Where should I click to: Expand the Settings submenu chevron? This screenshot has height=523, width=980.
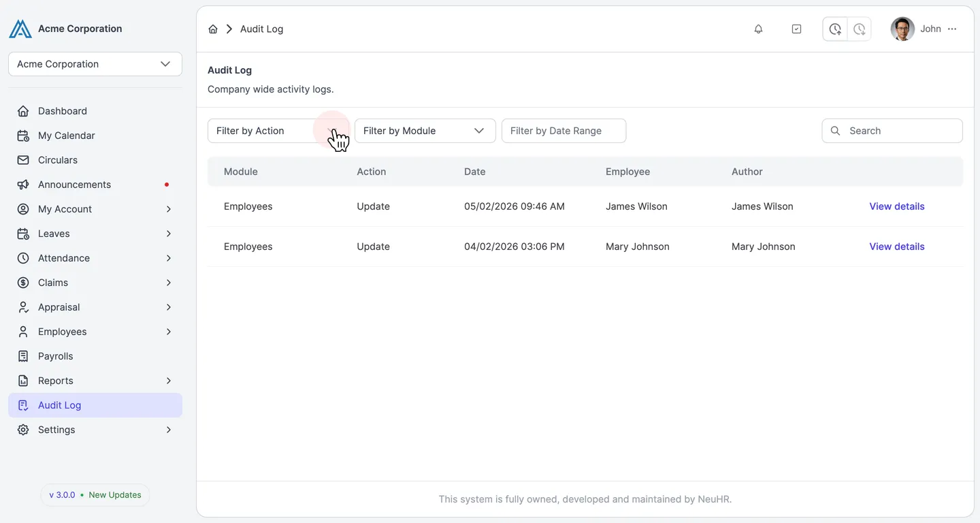pos(169,430)
